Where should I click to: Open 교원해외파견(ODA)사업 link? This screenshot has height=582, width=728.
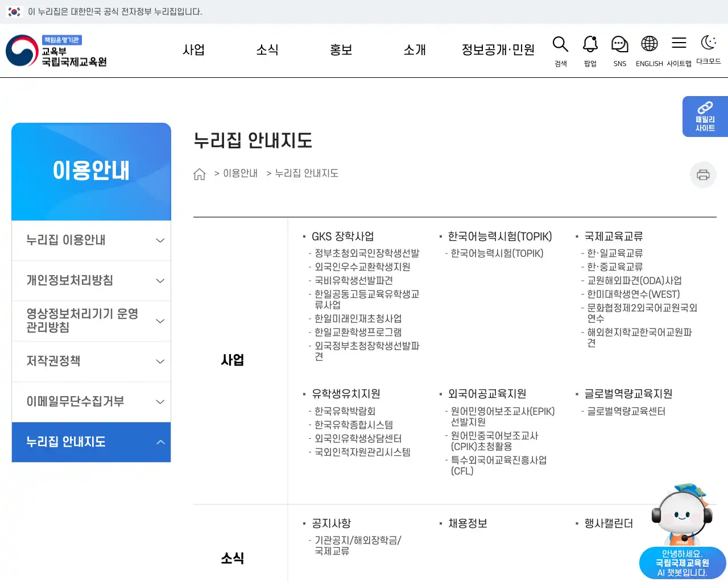(x=634, y=281)
